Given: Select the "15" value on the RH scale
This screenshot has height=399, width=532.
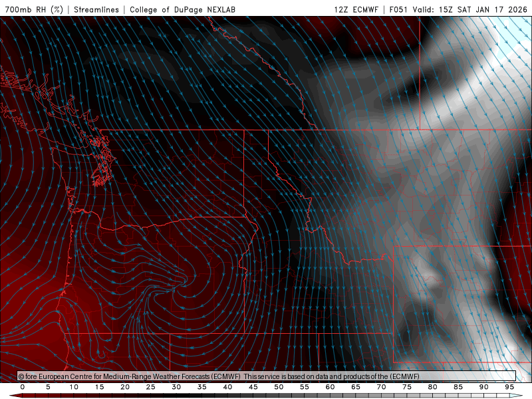Looking at the screenshot, I should (x=99, y=387).
